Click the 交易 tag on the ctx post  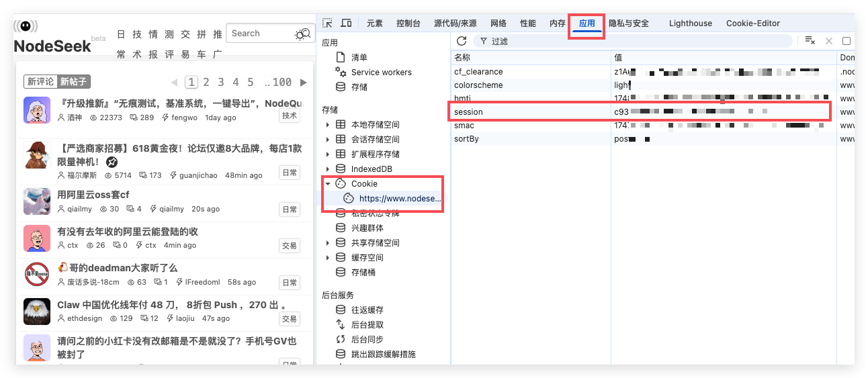pyautogui.click(x=290, y=246)
